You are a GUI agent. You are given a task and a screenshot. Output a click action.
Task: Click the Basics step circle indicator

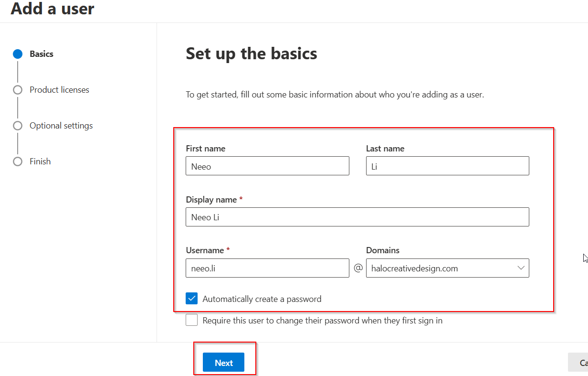click(x=18, y=54)
